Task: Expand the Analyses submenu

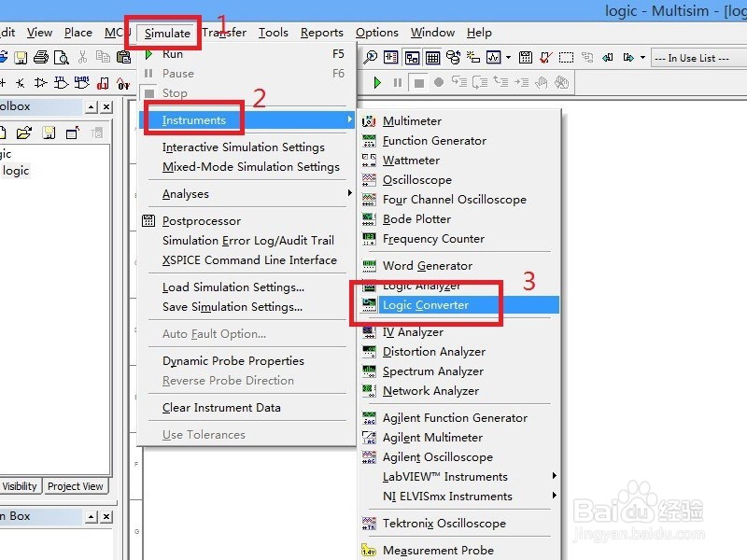Action: point(247,194)
